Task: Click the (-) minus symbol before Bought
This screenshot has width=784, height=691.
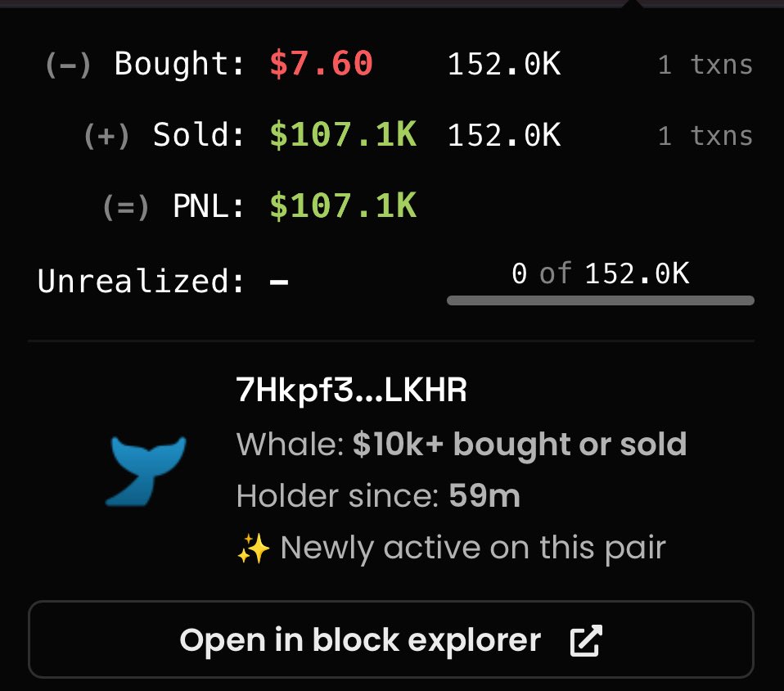Action: pos(67,64)
